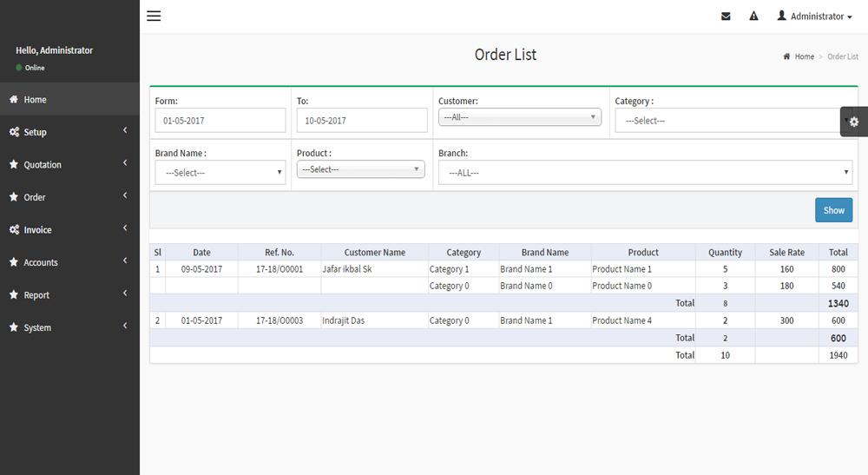
Task: Click the Order star icon
Action: (14, 197)
